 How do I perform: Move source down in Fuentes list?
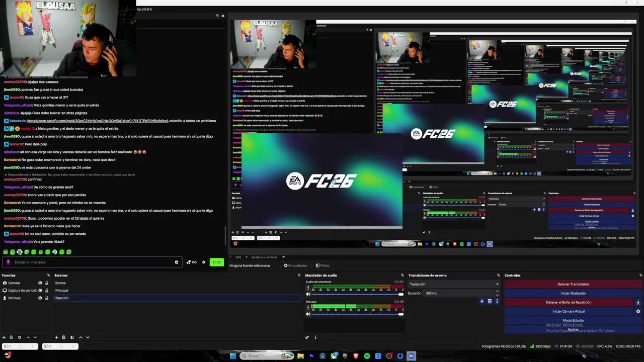click(35, 337)
